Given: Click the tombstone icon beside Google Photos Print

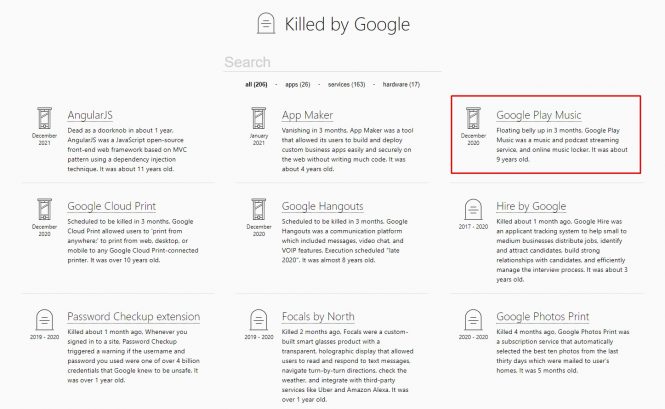Looking at the screenshot, I should 473,319.
